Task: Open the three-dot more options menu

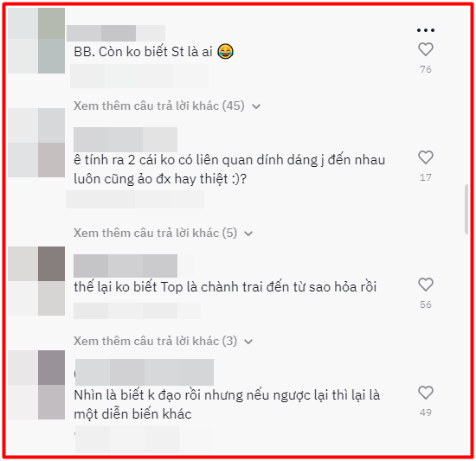Action: click(x=426, y=30)
